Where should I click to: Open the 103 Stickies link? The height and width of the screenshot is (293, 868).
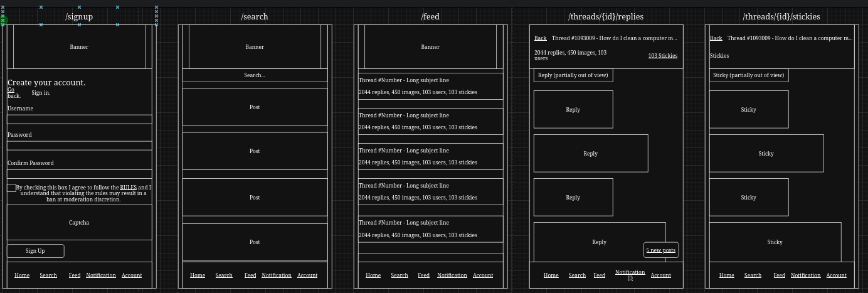662,56
